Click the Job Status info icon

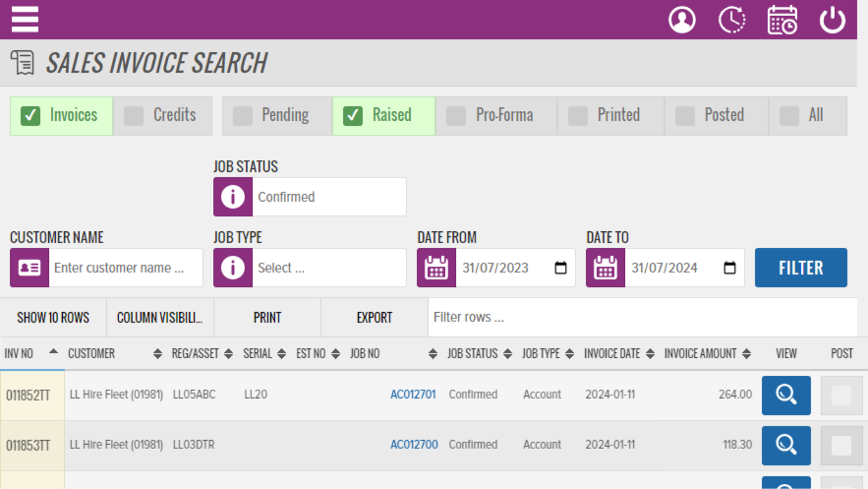233,197
